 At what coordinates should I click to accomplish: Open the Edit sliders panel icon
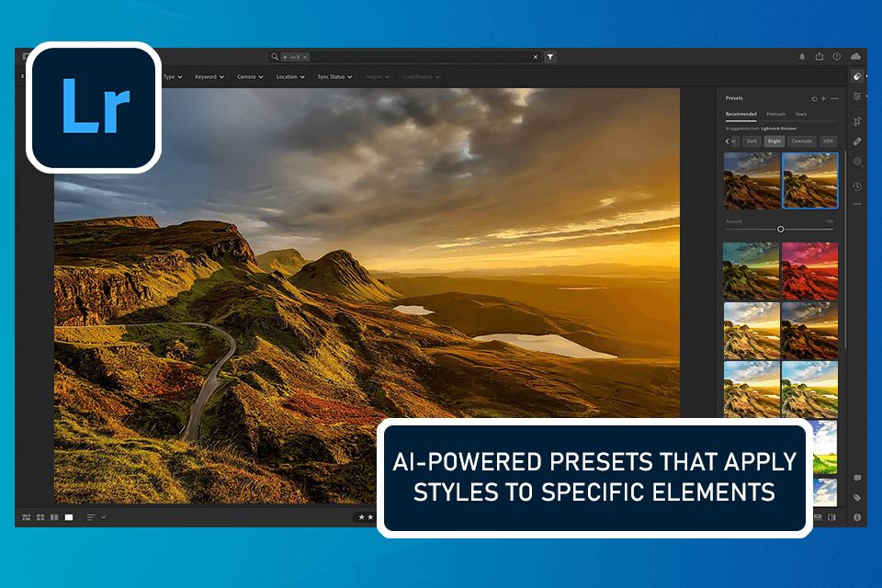point(857,96)
